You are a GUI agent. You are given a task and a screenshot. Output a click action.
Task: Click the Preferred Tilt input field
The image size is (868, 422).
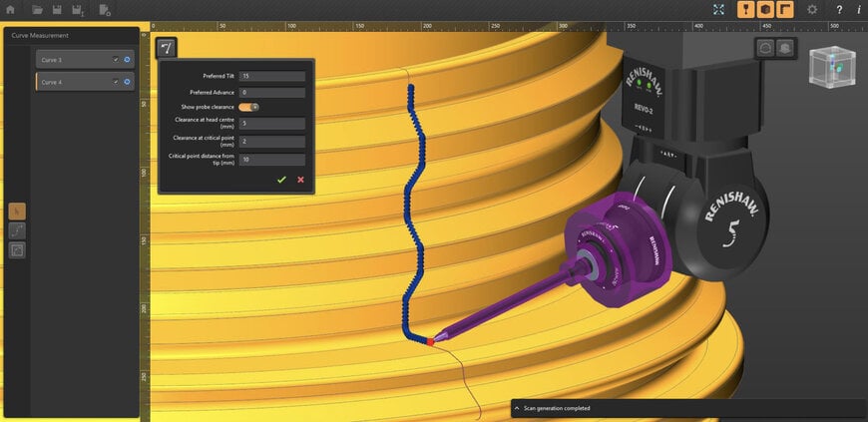272,76
